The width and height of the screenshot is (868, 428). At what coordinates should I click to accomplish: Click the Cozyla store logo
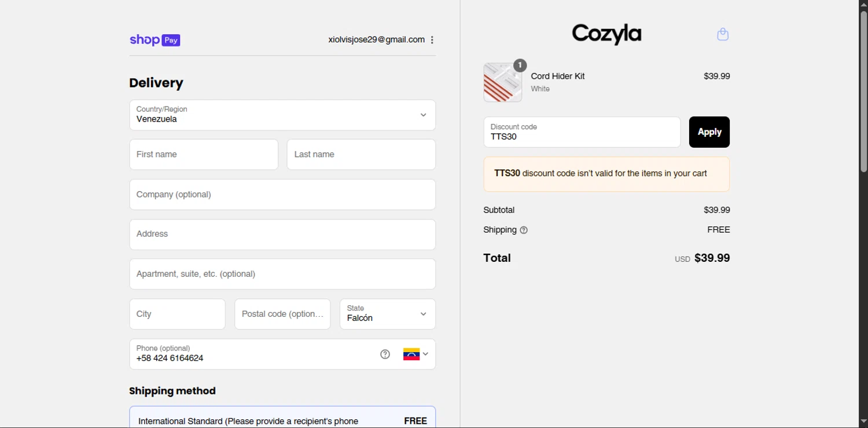click(606, 34)
